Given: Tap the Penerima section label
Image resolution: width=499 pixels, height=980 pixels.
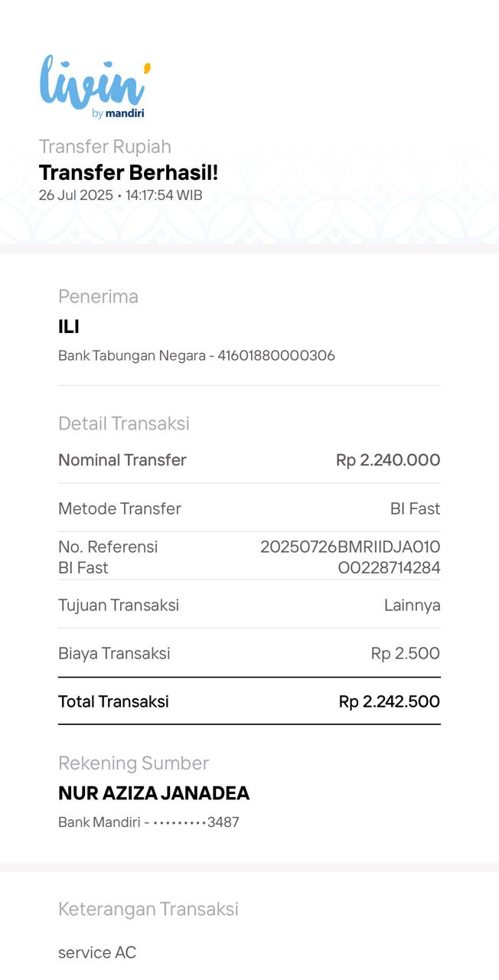Looking at the screenshot, I should pos(98,296).
